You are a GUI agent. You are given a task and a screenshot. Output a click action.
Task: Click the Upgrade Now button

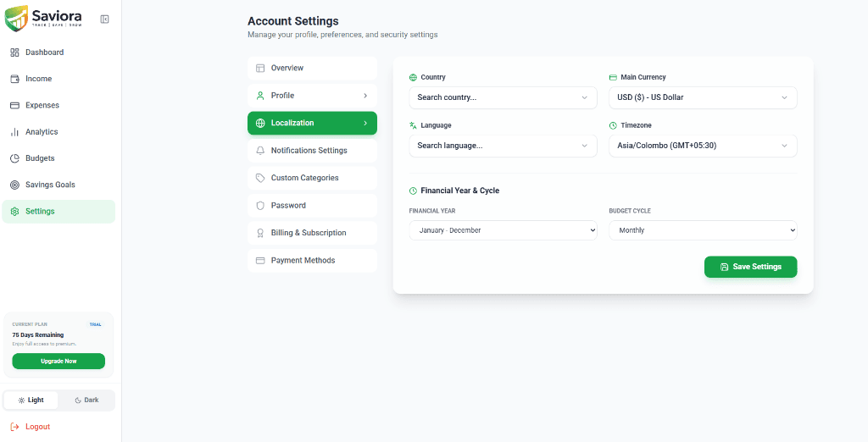(x=58, y=362)
